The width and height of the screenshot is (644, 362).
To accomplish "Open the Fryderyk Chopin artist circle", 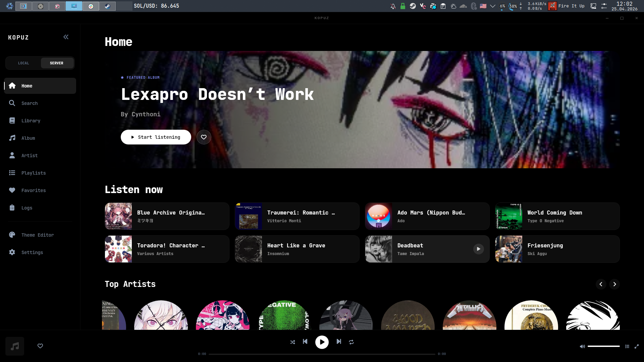I will [x=531, y=315].
